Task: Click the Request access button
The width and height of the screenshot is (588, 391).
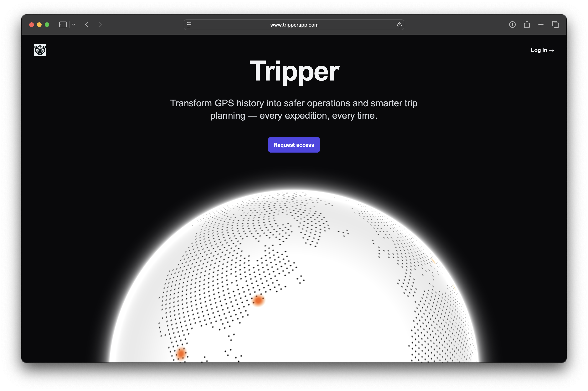Action: [x=294, y=145]
